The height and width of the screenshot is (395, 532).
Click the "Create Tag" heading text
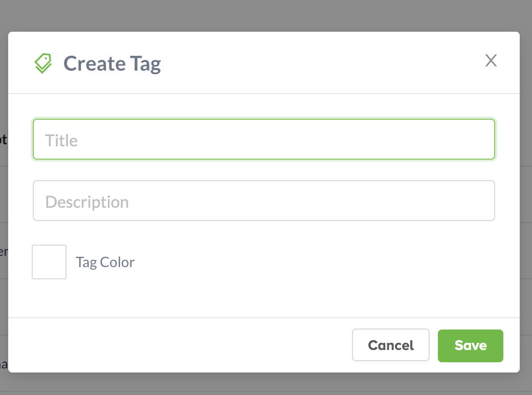[x=112, y=63]
